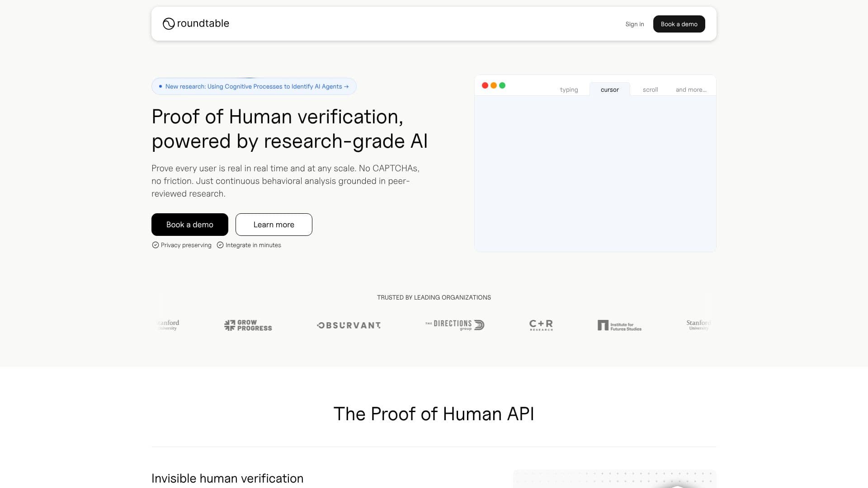Click the Grow Progress logo
The width and height of the screenshot is (868, 488).
248,325
